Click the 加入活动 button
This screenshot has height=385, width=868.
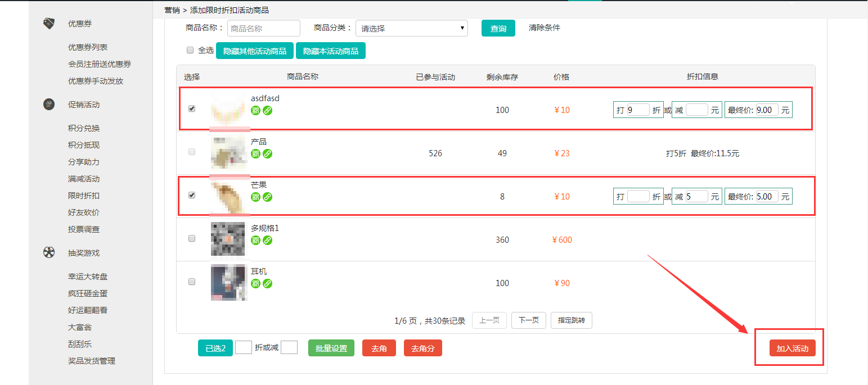792,348
